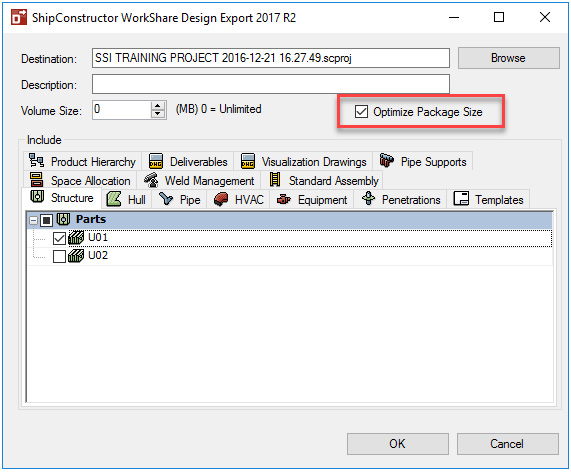Image resolution: width=571 pixels, height=472 pixels.
Task: Click the Cancel button
Action: point(507,444)
